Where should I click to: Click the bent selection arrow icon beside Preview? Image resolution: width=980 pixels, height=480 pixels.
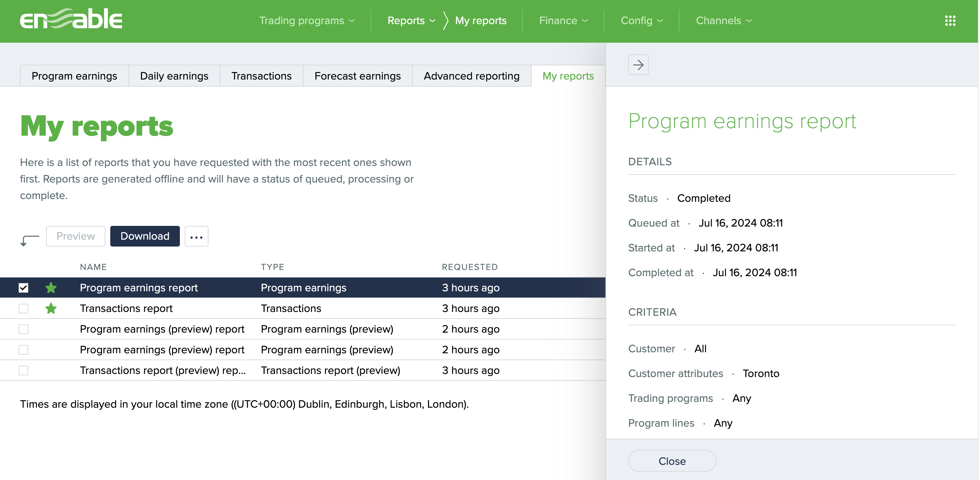click(x=29, y=239)
